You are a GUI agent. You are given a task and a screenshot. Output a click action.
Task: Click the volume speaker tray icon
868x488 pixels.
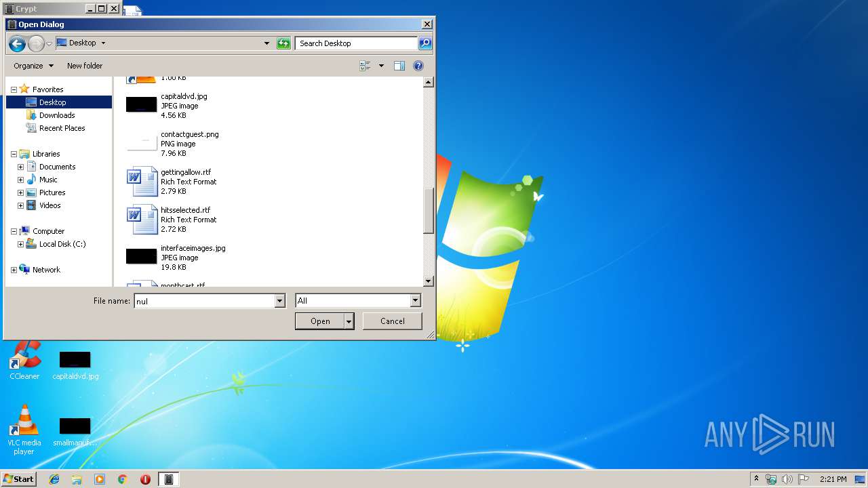click(787, 479)
